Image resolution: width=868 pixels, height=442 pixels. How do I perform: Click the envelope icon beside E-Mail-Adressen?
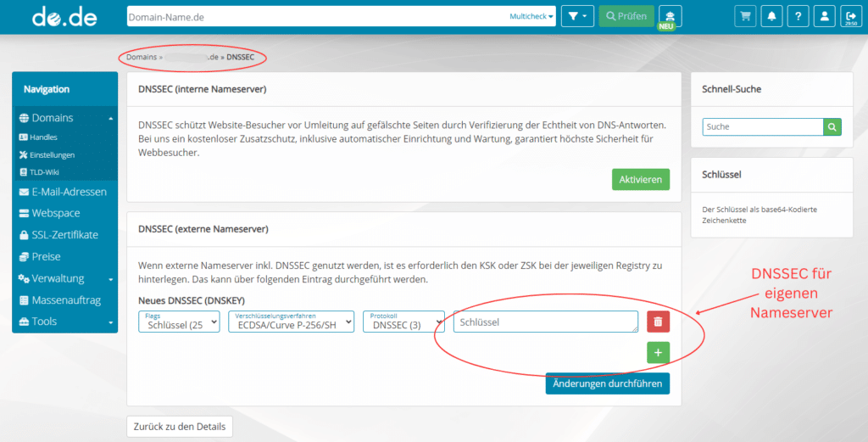24,193
